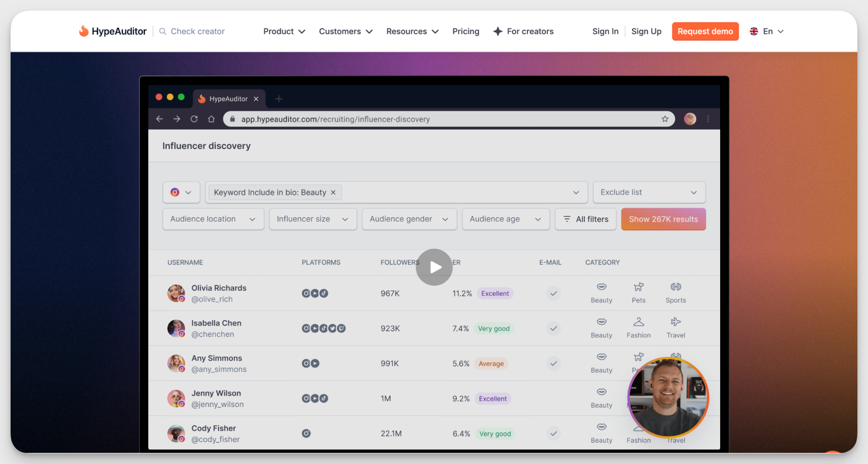Image resolution: width=868 pixels, height=464 pixels.
Task: Click the All filters button
Action: click(585, 219)
